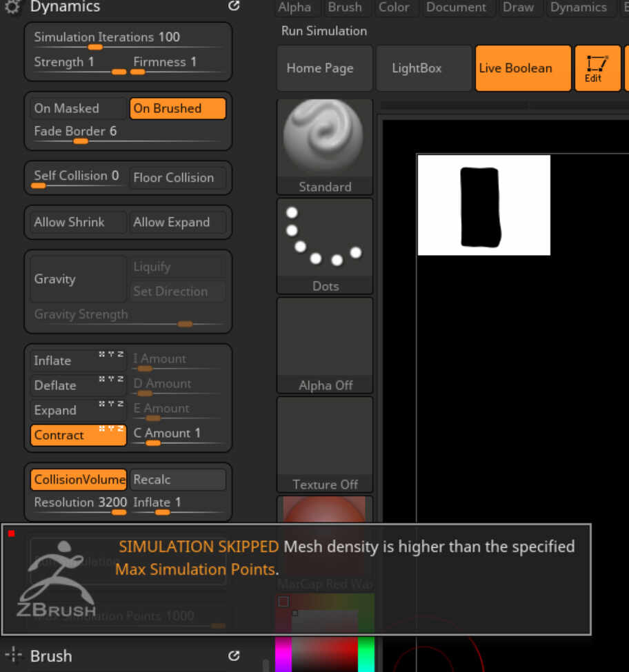Toggle On Masked simulation mode

[x=79, y=108]
